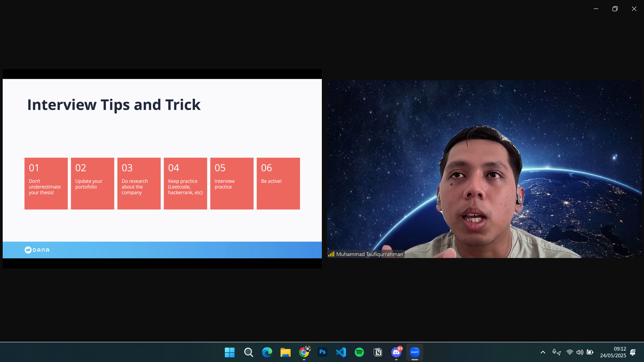Minimize the Zoom meeting window
The width and height of the screenshot is (644, 362).
(596, 9)
